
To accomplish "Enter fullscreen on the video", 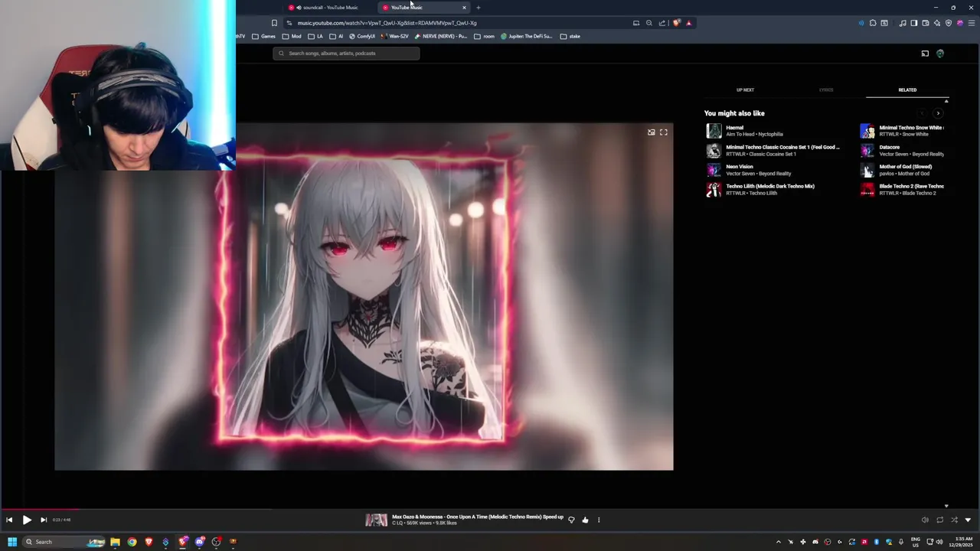I will point(664,132).
